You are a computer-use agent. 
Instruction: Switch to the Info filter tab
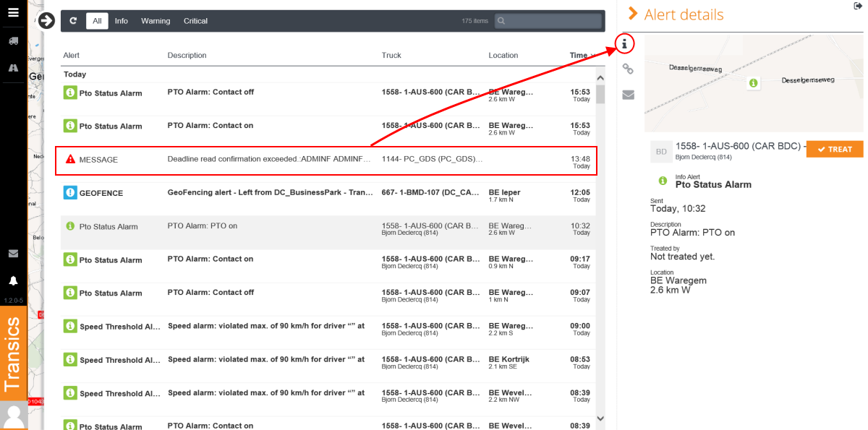pyautogui.click(x=121, y=21)
